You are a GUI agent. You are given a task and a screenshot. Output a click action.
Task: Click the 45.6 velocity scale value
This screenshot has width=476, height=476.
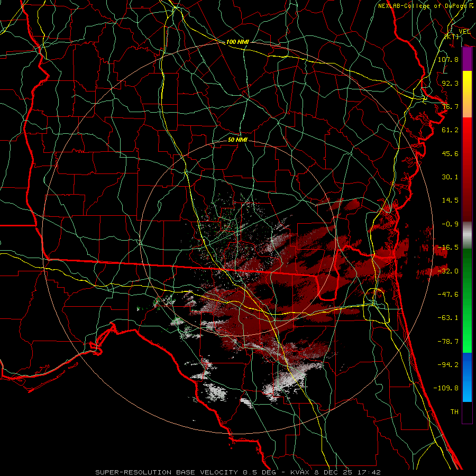[x=450, y=153]
